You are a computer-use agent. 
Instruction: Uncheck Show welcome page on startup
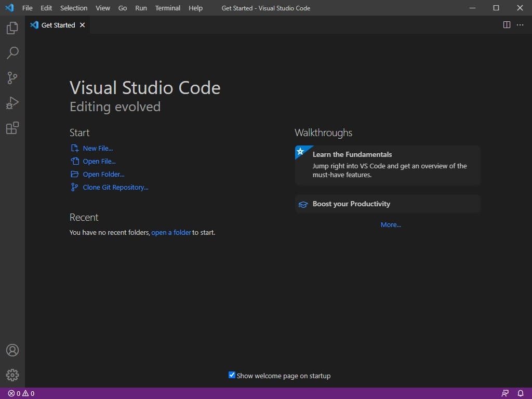point(232,376)
